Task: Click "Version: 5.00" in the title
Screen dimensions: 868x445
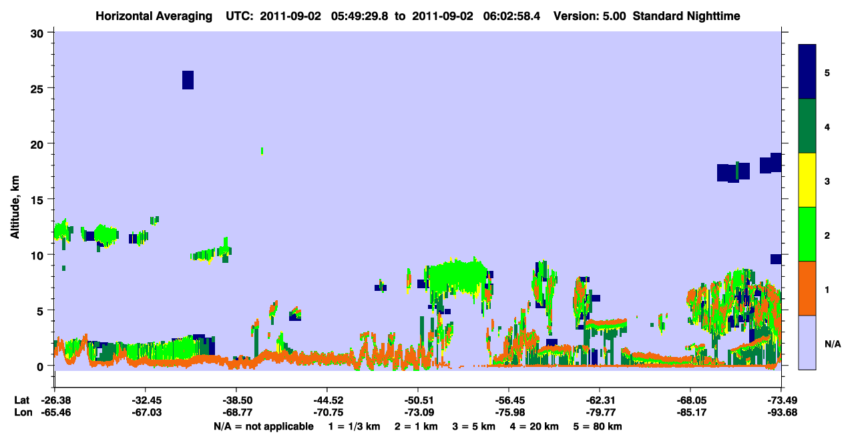Action: (588, 16)
